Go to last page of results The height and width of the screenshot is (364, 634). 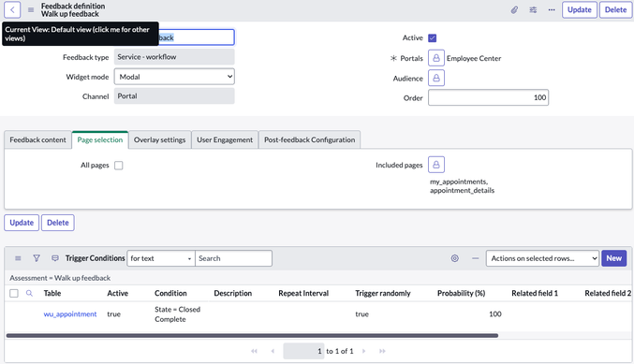[x=382, y=351]
